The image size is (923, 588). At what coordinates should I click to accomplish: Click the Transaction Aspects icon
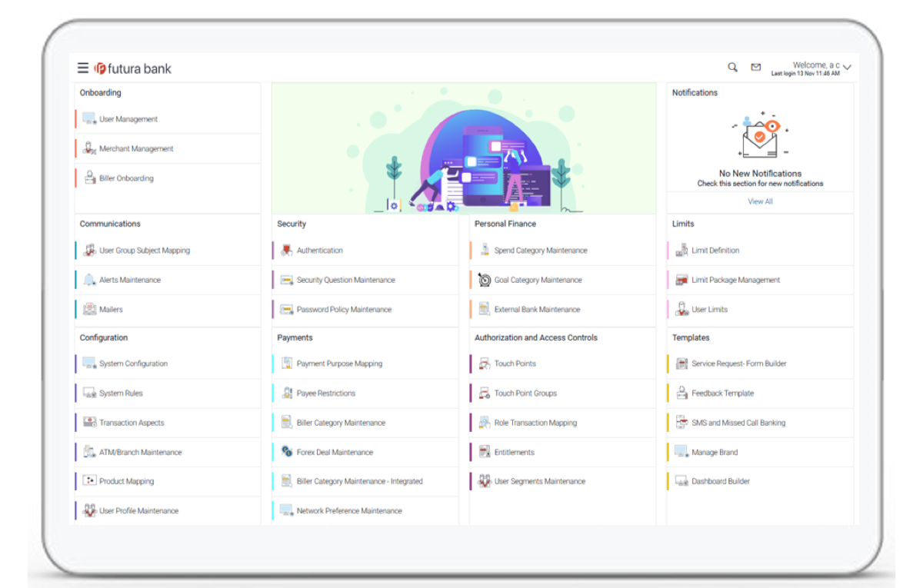(89, 423)
